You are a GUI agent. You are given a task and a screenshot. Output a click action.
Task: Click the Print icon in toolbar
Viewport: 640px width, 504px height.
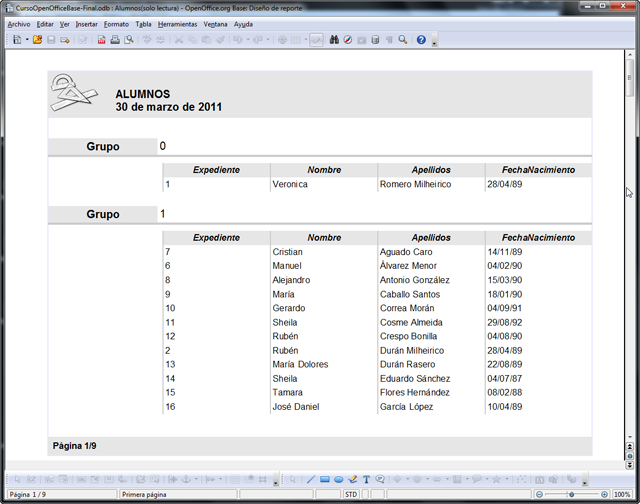click(115, 40)
